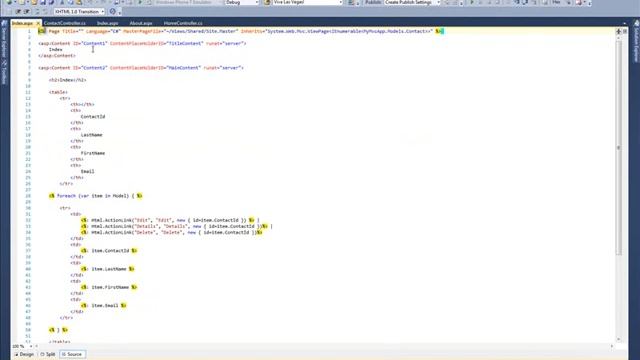Open the Debug configuration dropdown
The height and width of the screenshot is (360, 640).
[242, 2]
